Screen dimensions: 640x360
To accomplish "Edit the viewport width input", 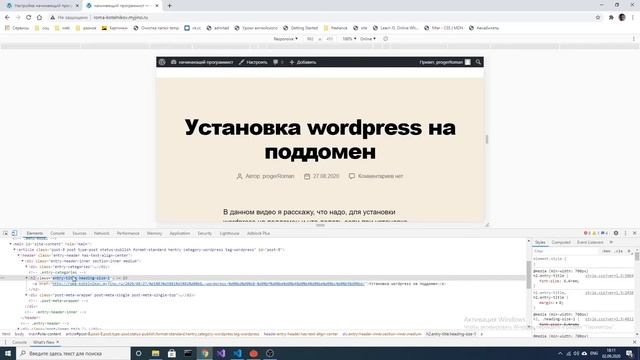I will 310,39.
